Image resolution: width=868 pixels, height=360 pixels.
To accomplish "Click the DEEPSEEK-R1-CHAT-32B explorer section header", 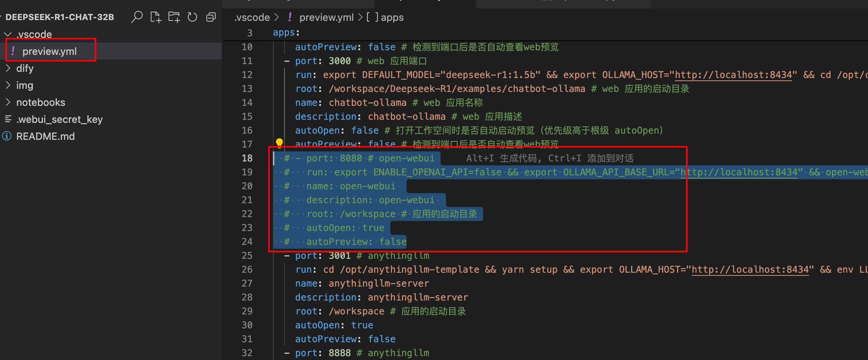I will (60, 17).
